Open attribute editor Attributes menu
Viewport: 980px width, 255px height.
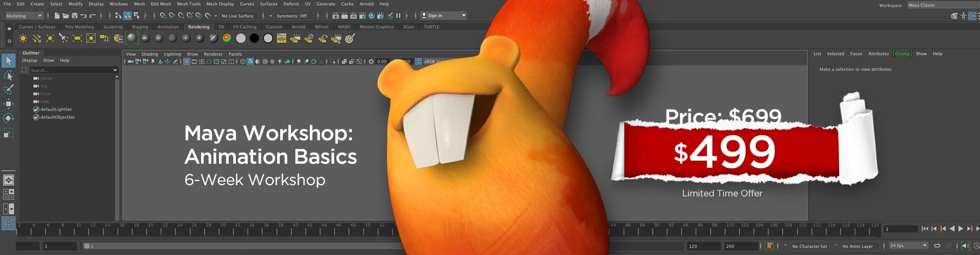(878, 54)
